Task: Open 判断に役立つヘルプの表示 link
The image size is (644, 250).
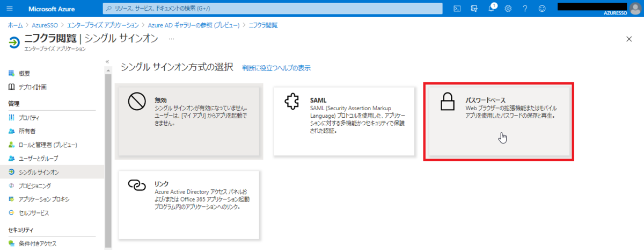Action: click(x=276, y=68)
